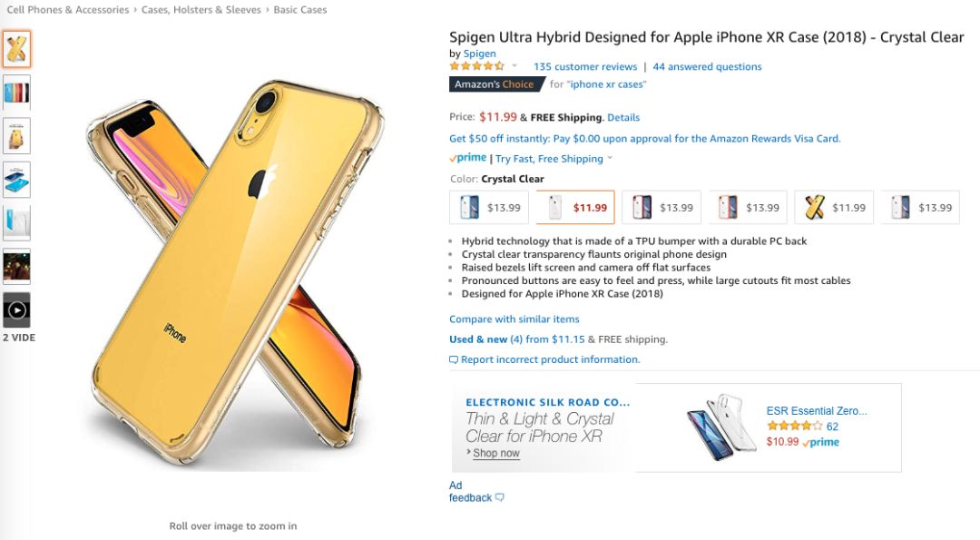The height and width of the screenshot is (540, 980).
Task: Click the Shop now ad link
Action: point(496,453)
